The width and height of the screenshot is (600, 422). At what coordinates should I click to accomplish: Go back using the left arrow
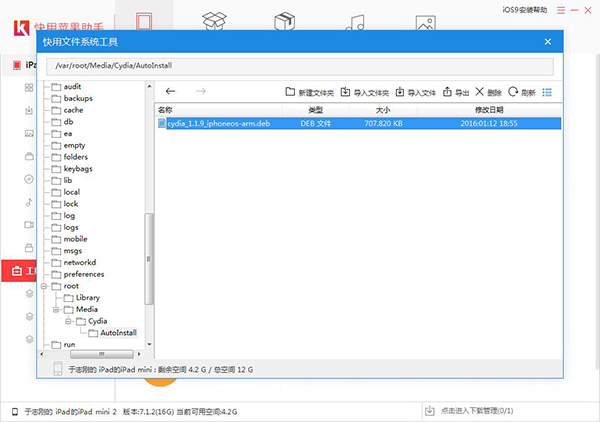pos(170,91)
